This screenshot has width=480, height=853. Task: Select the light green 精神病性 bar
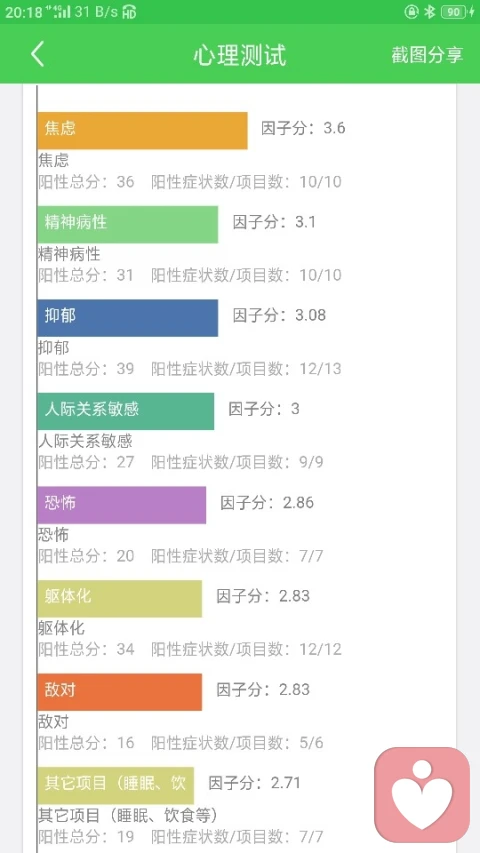(x=127, y=224)
